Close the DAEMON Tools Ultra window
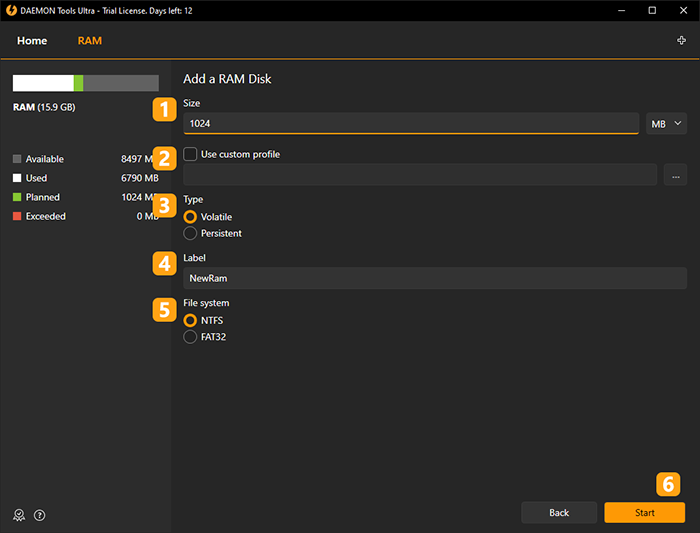The image size is (700, 533). [683, 10]
